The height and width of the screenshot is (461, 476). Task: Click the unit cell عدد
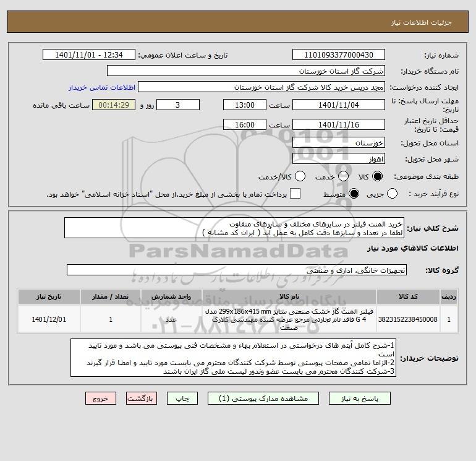[171, 319]
